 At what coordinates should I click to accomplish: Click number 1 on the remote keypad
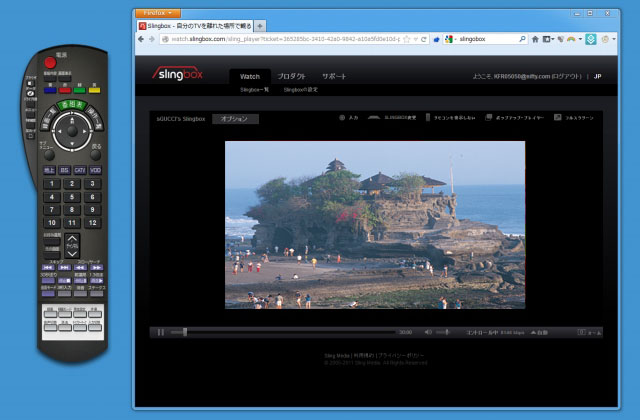52,184
